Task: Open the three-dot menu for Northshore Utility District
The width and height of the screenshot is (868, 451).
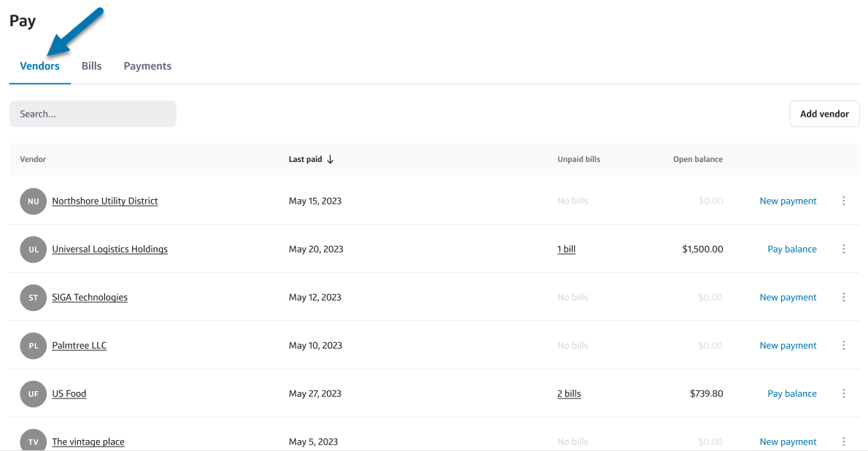Action: coord(843,201)
